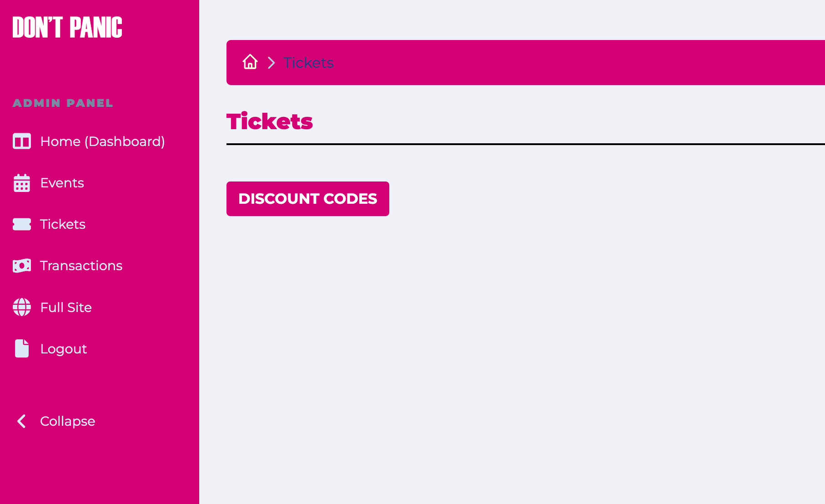The height and width of the screenshot is (504, 825).
Task: Click the Tickets page heading
Action: click(x=269, y=121)
